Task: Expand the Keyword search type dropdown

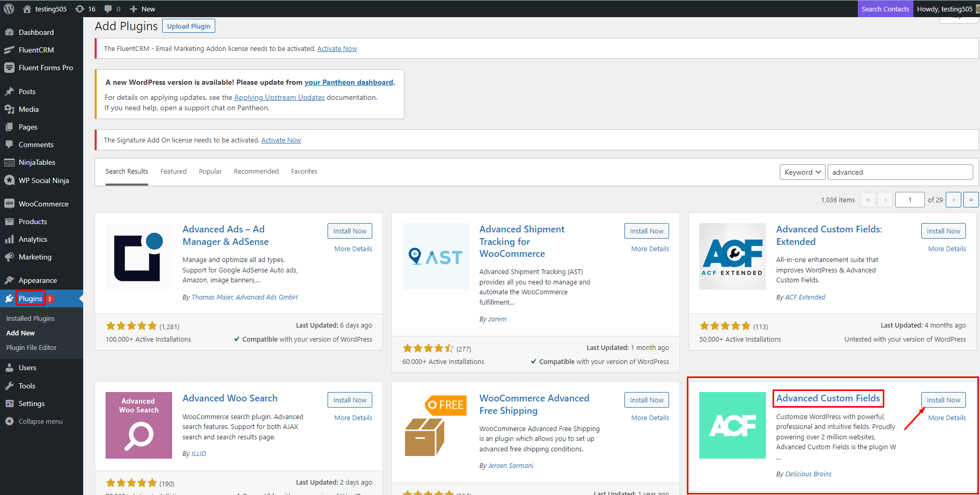Action: coord(802,172)
